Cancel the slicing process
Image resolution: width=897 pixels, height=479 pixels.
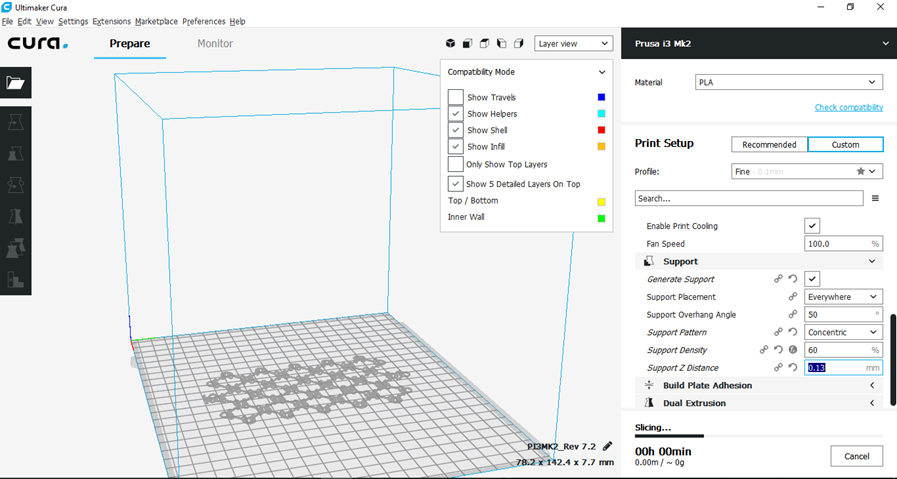[x=856, y=456]
